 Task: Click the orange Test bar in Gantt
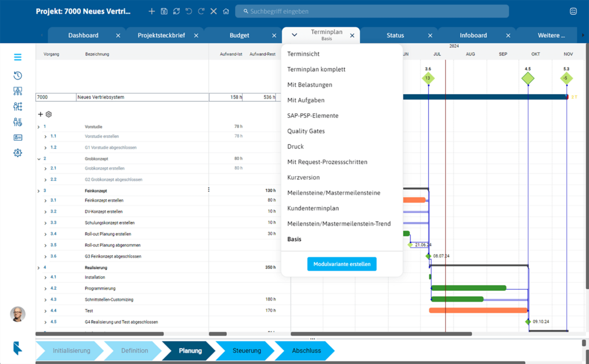(x=478, y=310)
